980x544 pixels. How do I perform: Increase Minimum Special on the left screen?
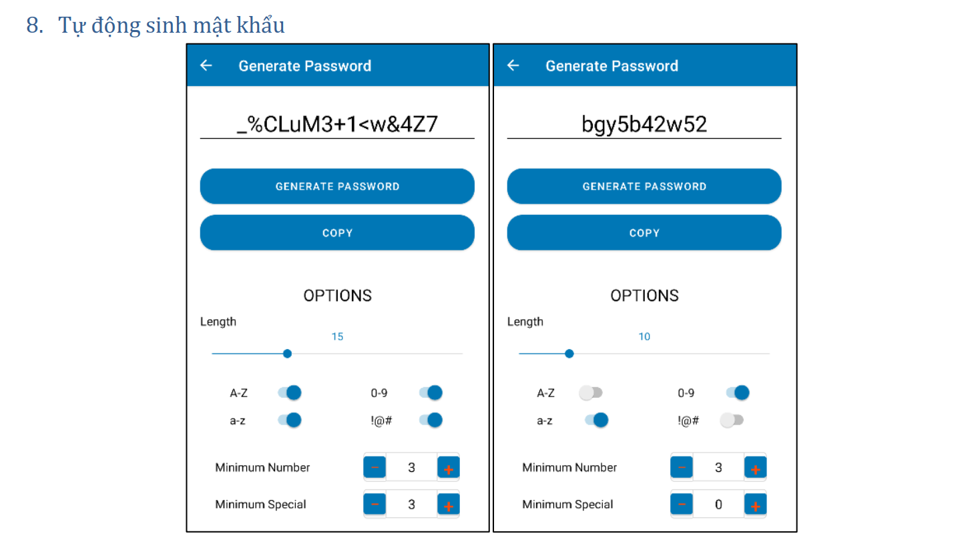pos(448,505)
